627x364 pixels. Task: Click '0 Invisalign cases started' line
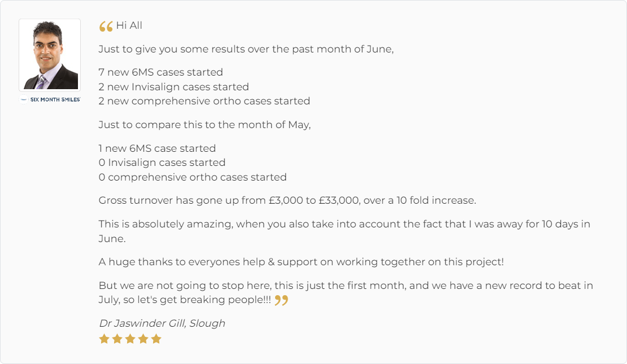pos(162,163)
